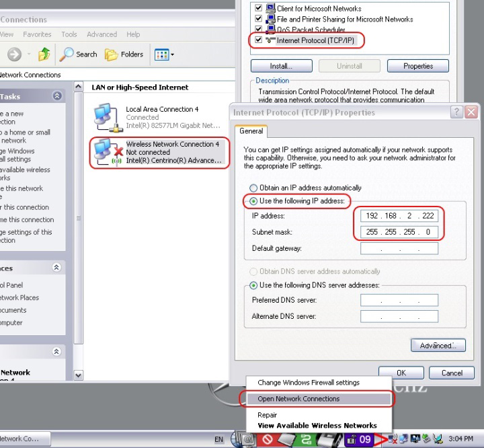Click the Alternate DNS server field
The height and width of the screenshot is (448, 484).
(x=399, y=316)
